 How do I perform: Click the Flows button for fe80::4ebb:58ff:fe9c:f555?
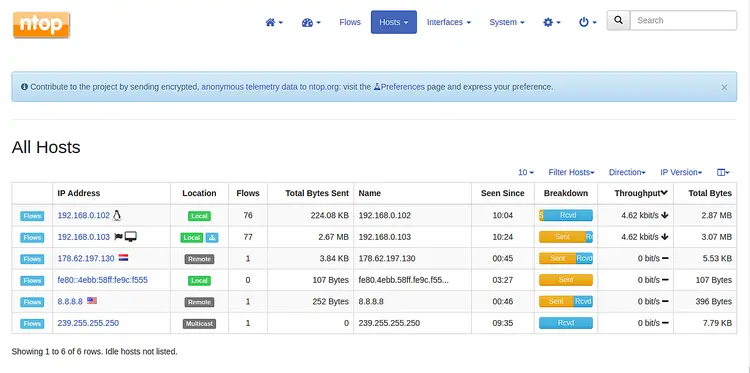pos(32,281)
